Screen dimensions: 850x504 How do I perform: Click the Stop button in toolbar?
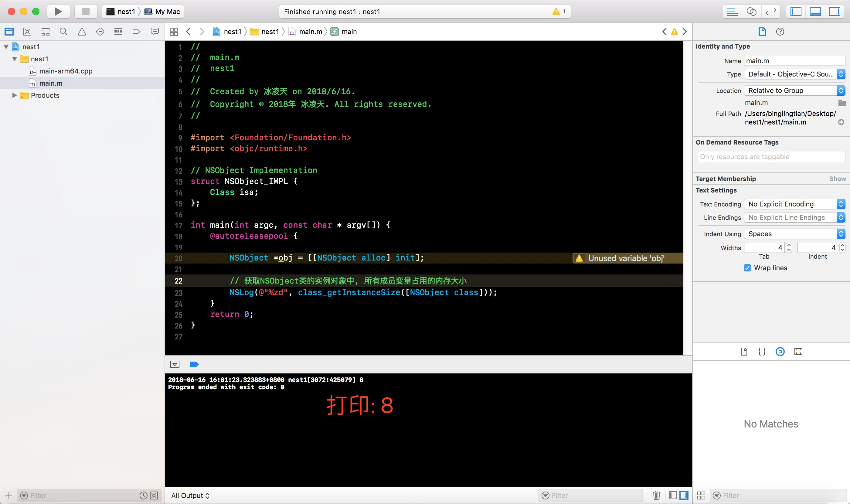pos(86,12)
